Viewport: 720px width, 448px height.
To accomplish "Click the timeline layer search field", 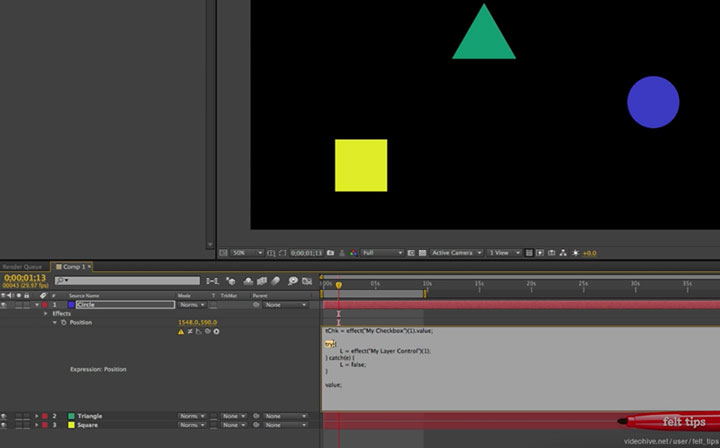I will (127, 280).
